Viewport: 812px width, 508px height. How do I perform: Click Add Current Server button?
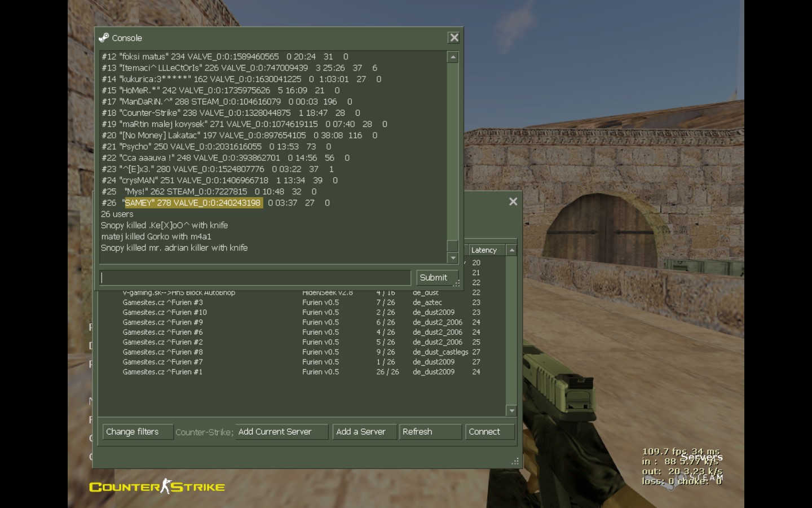[x=281, y=432]
